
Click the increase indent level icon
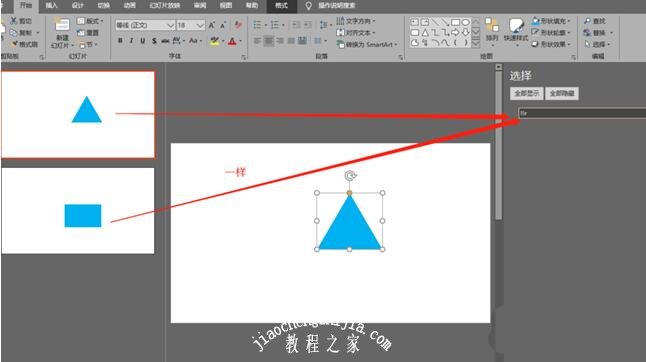coord(307,25)
